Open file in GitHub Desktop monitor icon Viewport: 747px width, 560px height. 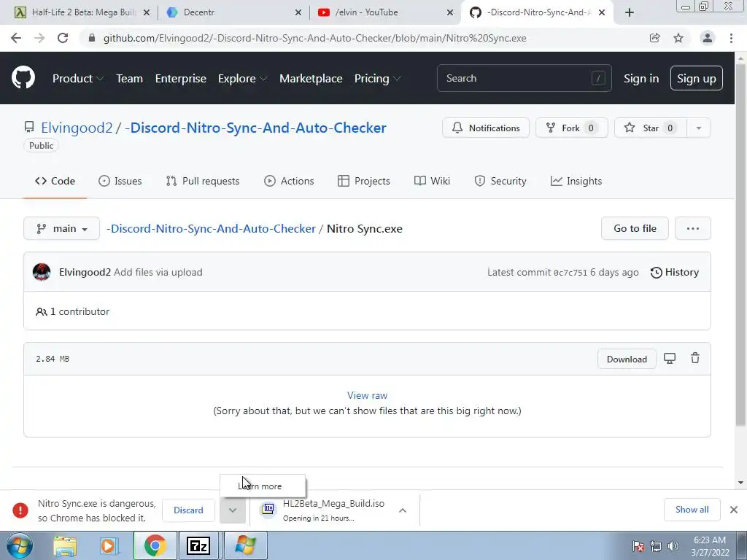point(670,359)
